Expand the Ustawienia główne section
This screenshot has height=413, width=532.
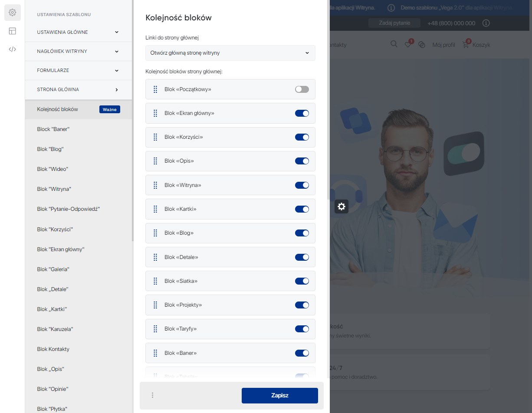pos(79,32)
